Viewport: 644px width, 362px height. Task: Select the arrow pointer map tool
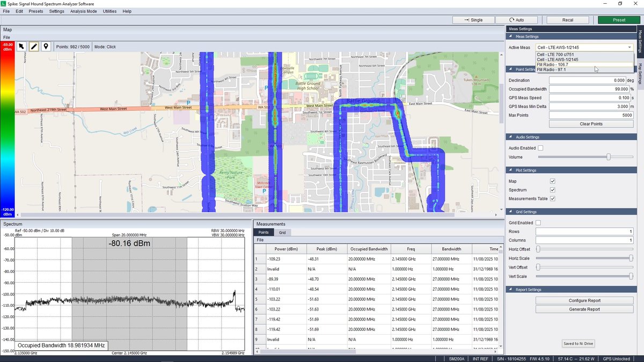pyautogui.click(x=21, y=46)
